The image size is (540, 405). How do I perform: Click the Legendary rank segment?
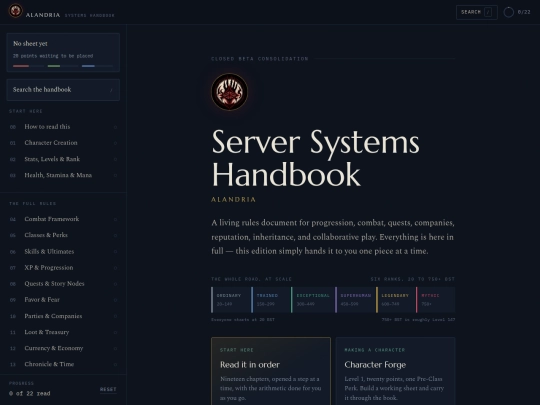396,300
